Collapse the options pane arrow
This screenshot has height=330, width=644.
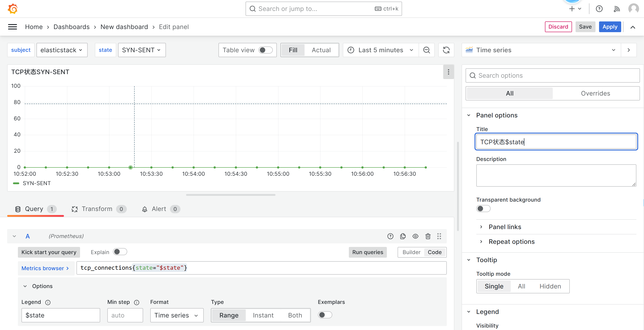click(629, 50)
